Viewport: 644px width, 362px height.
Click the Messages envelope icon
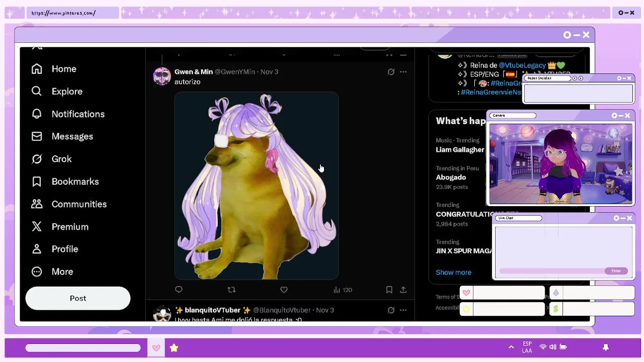[x=37, y=136]
